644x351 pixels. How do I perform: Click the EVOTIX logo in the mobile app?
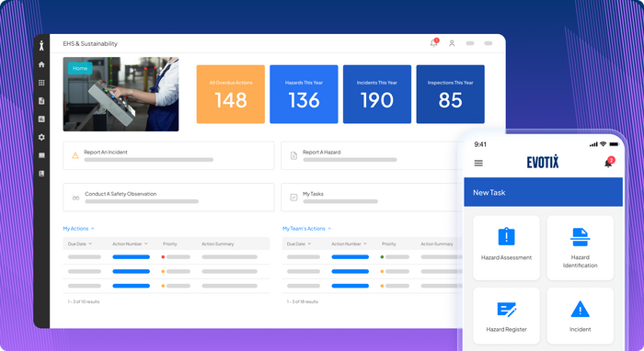543,162
